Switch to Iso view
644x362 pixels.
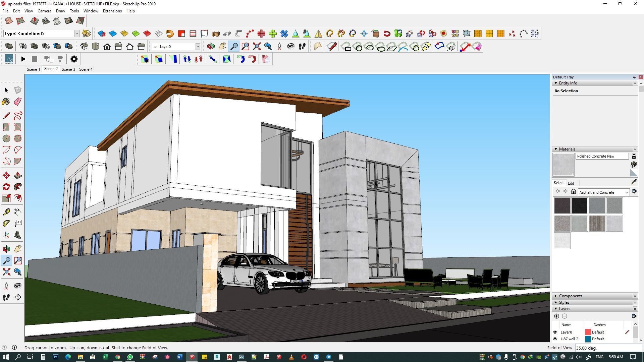click(x=84, y=47)
